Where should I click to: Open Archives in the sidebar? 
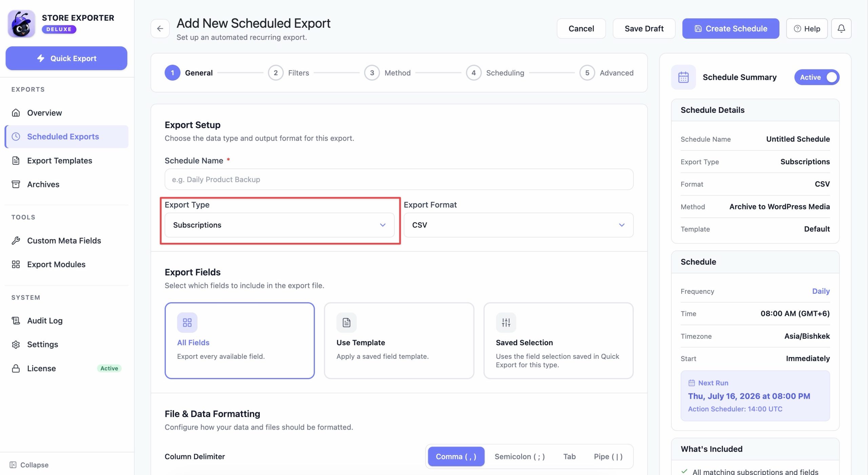(x=67, y=184)
